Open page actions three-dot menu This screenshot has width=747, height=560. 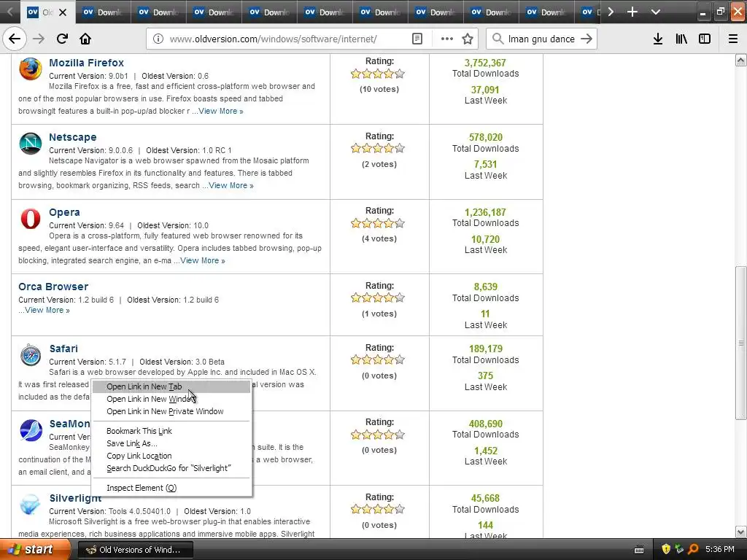tap(447, 39)
